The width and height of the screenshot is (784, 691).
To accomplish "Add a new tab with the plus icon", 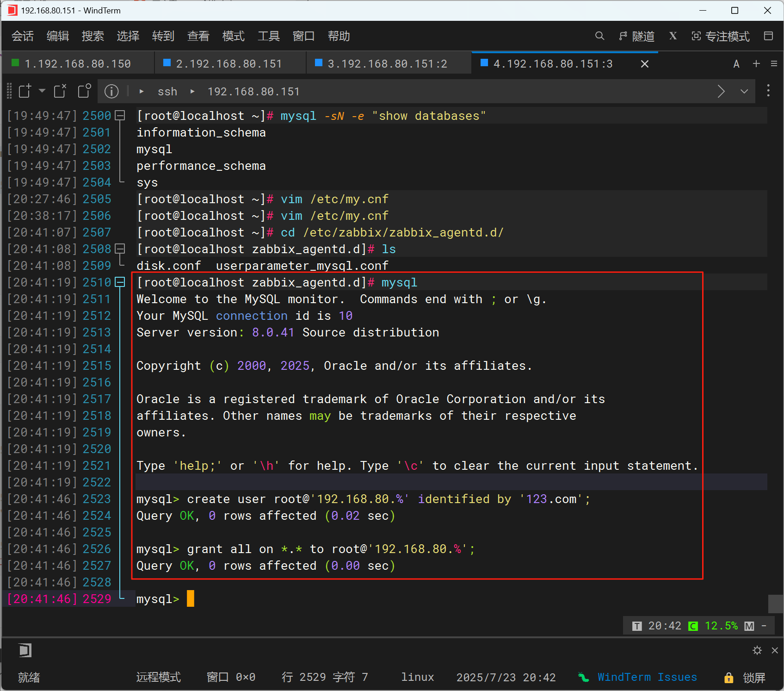I will coord(756,64).
